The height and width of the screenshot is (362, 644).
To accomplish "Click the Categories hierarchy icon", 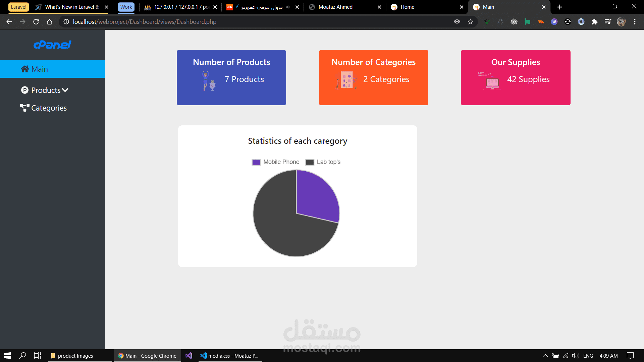I will pos(25,108).
